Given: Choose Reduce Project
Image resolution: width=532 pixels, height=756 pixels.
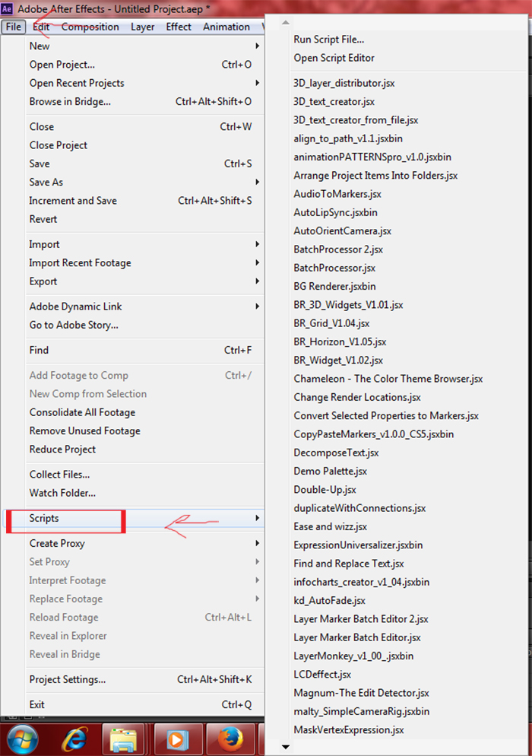Looking at the screenshot, I should pyautogui.click(x=144, y=449).
